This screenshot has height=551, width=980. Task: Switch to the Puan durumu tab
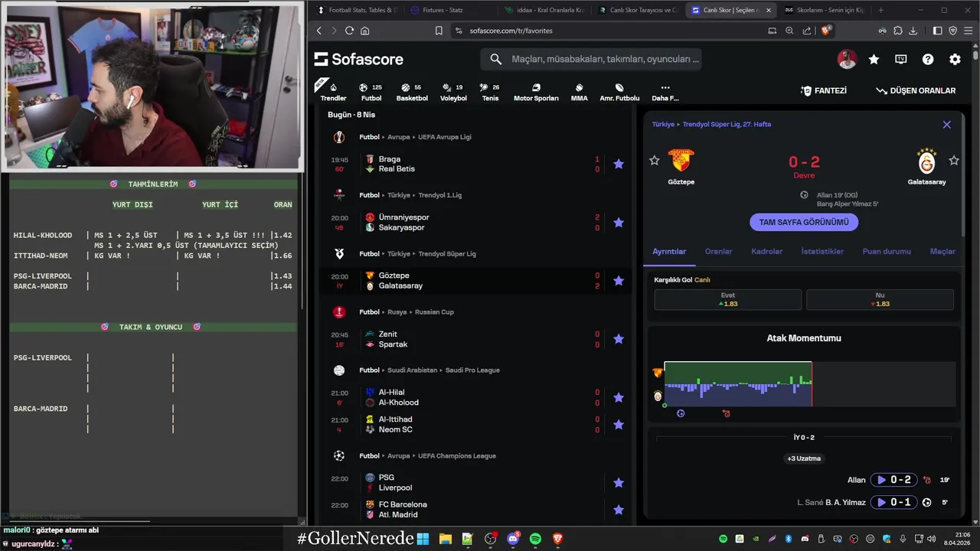coord(887,251)
